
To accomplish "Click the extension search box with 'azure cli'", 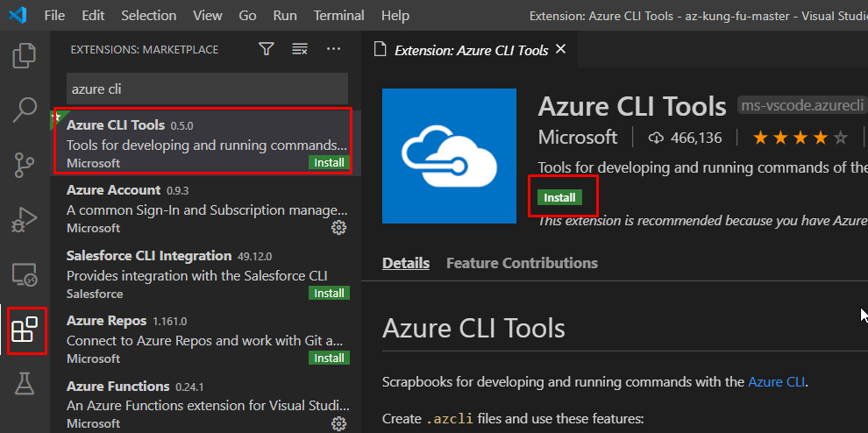I will pos(207,89).
